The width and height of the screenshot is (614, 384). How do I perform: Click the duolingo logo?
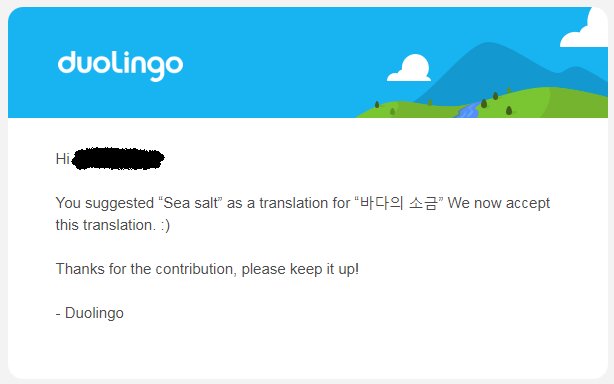click(x=120, y=66)
